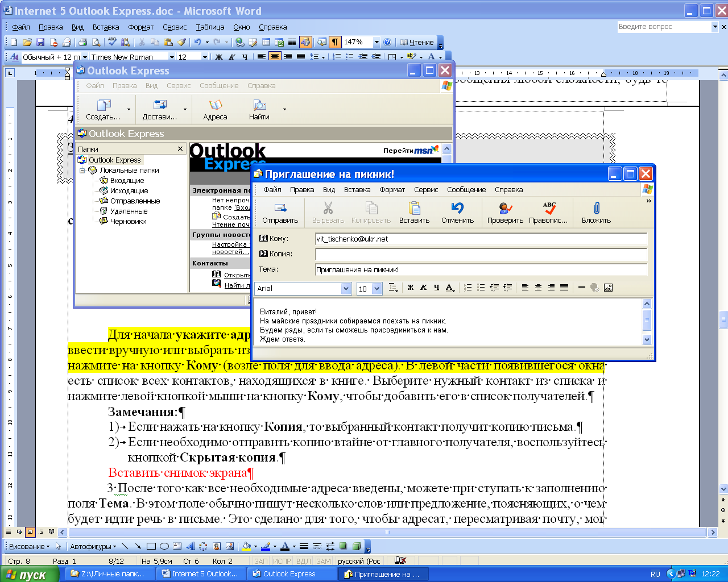Open Arial font dropdown in message window

[x=346, y=289]
